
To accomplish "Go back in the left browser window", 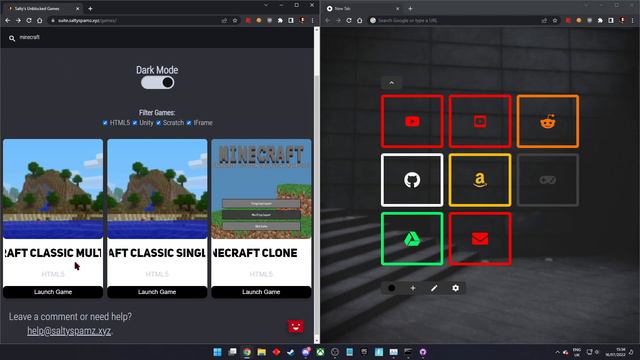I will [8, 20].
